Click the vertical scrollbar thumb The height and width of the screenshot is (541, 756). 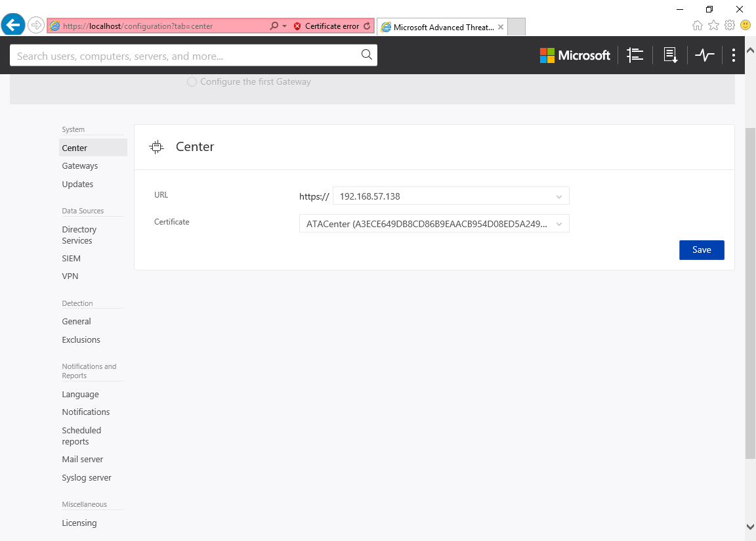[750, 293]
